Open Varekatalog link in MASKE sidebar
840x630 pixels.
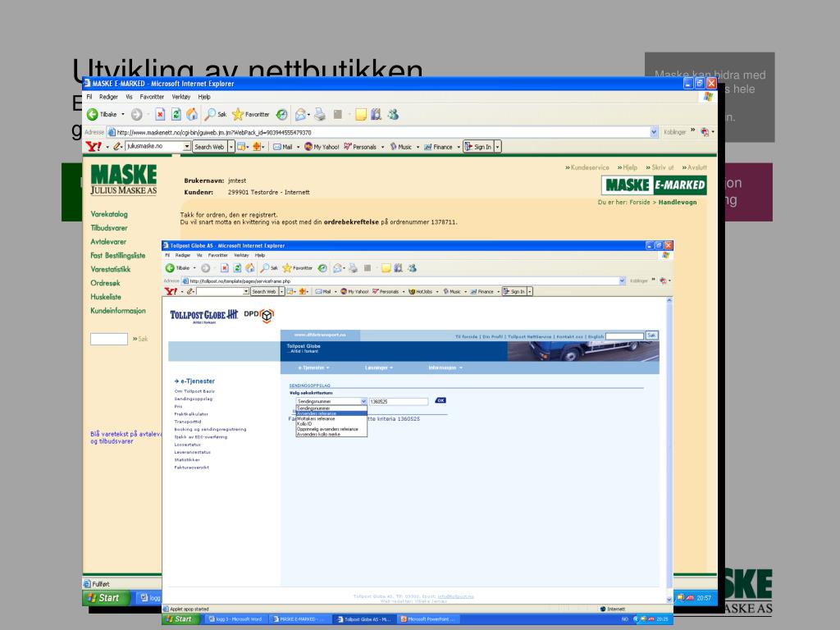(109, 214)
